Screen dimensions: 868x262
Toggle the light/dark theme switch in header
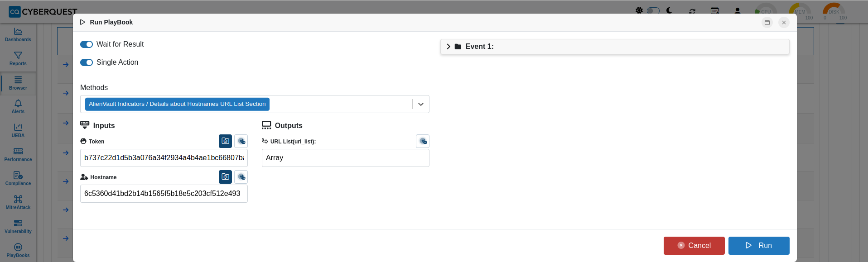tap(653, 10)
